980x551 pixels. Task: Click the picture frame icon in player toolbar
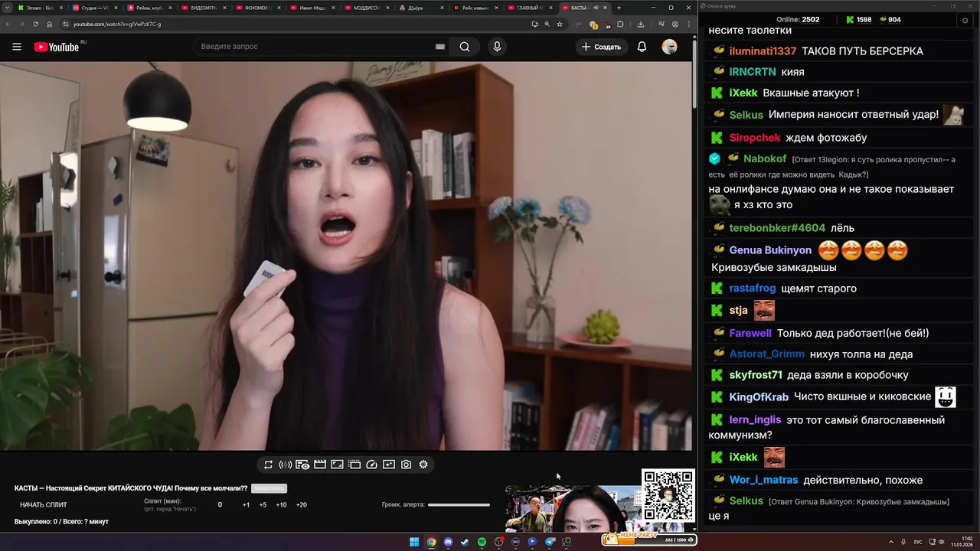337,465
